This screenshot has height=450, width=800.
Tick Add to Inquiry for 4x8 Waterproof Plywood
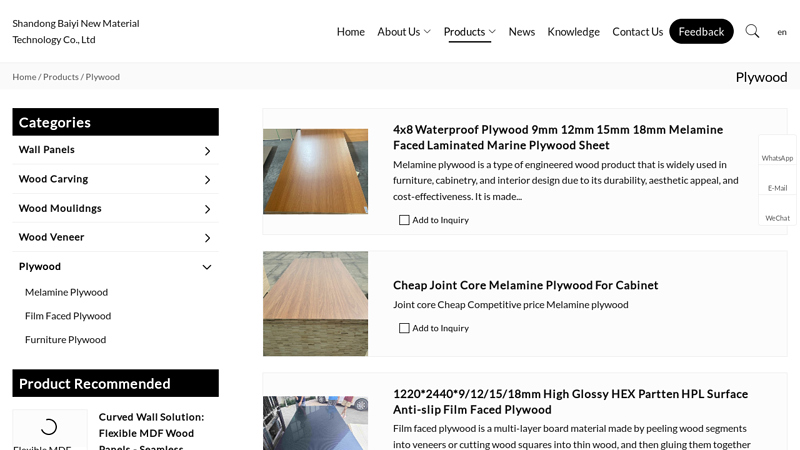click(x=404, y=220)
